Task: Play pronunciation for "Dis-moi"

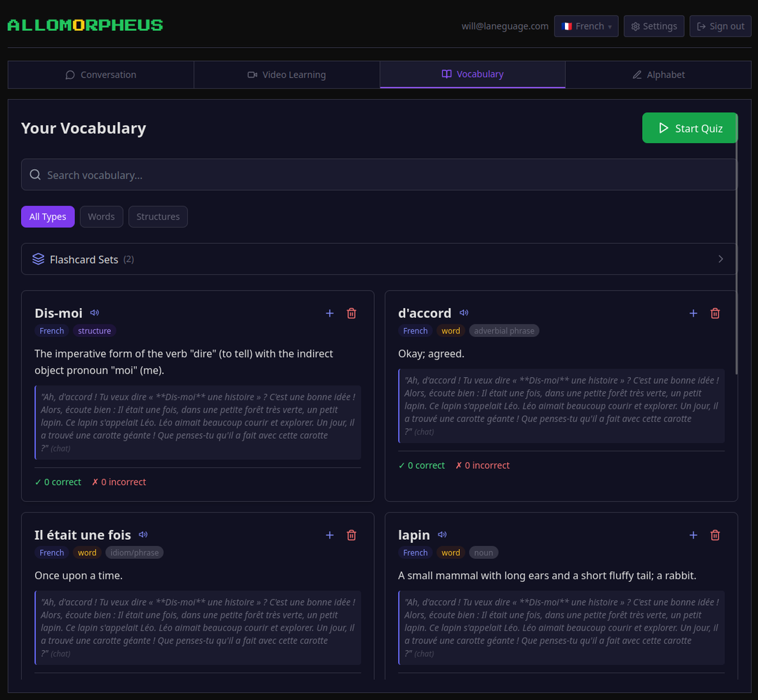Action: pyautogui.click(x=94, y=313)
